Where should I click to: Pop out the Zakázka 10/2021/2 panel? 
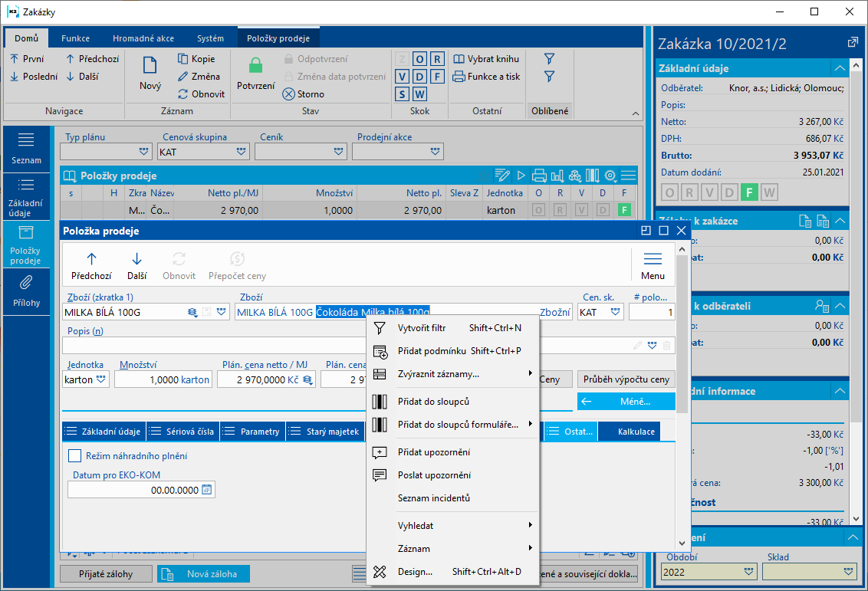click(853, 43)
